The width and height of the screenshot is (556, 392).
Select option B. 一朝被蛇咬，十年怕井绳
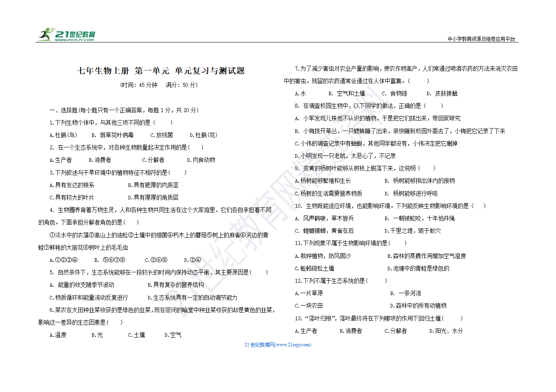[420, 218]
